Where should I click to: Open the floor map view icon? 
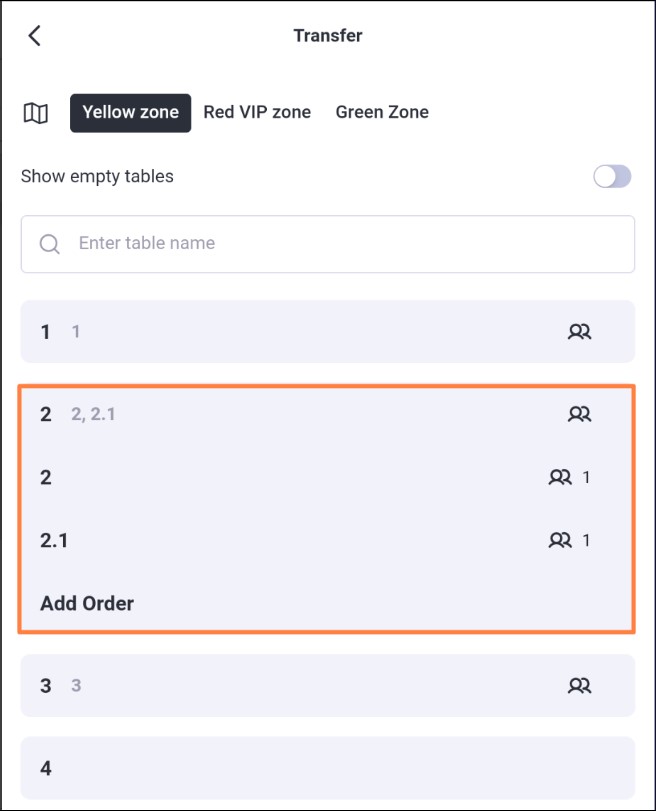click(36, 113)
